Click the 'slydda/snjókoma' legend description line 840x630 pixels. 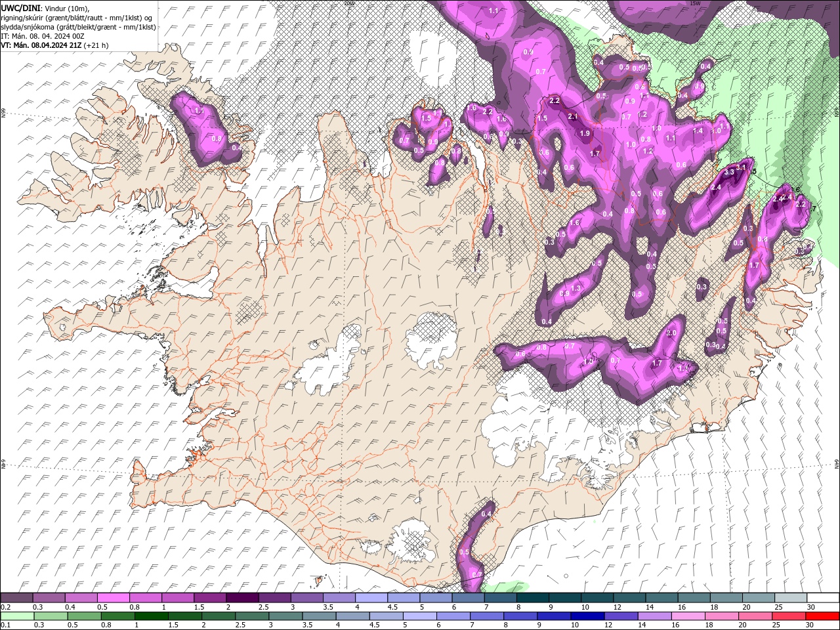point(79,27)
